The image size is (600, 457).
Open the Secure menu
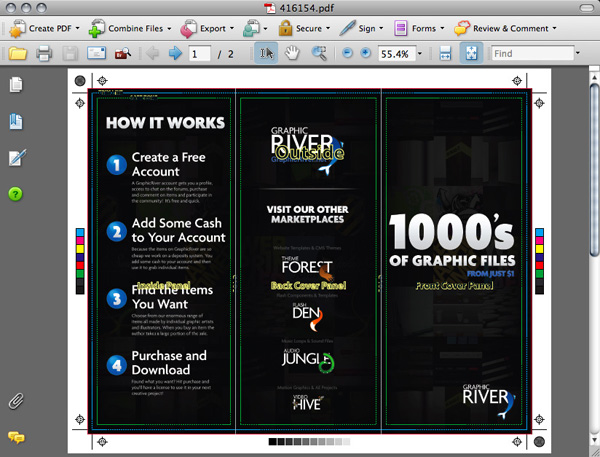coord(305,28)
